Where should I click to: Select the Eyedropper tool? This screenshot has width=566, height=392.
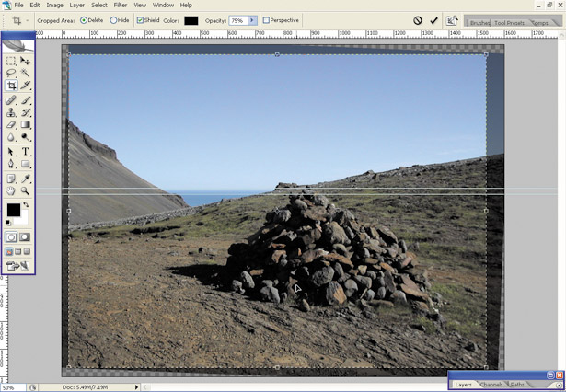click(25, 179)
